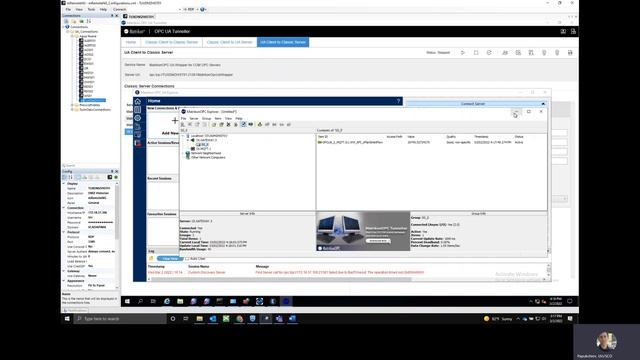Image resolution: width=640 pixels, height=360 pixels.
Task: Select the UA Client to Classic Server tab
Action: click(283, 42)
